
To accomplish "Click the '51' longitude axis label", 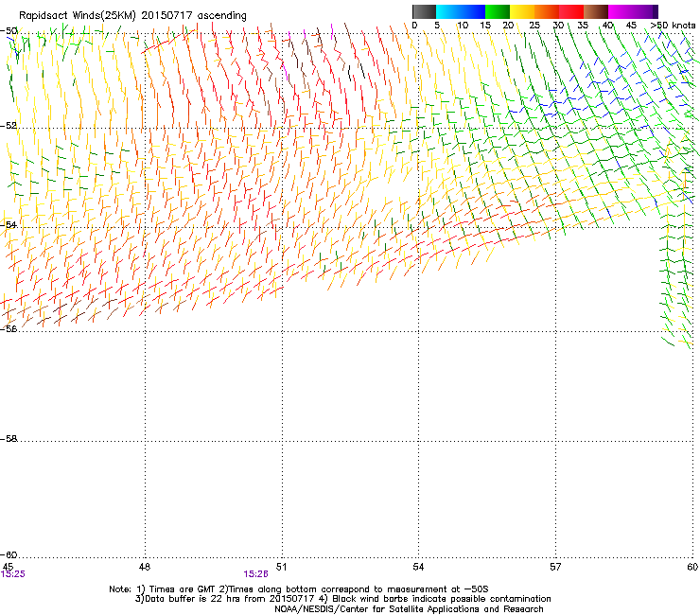I will coord(281,567).
